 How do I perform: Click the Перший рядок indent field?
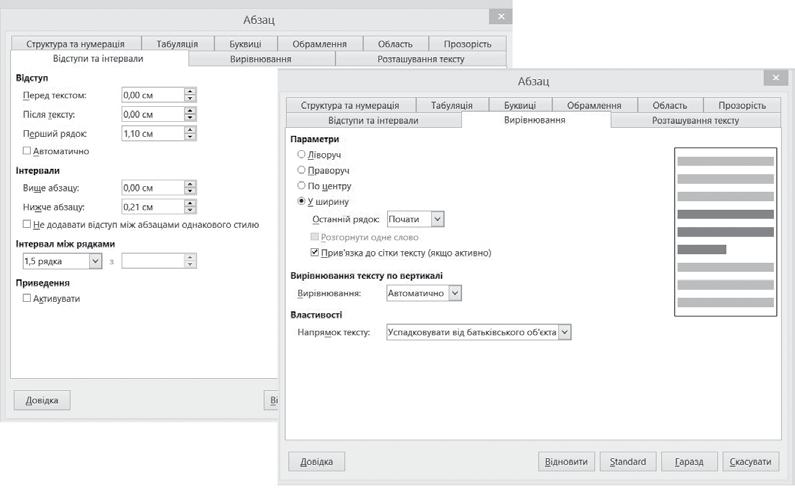pos(153,133)
